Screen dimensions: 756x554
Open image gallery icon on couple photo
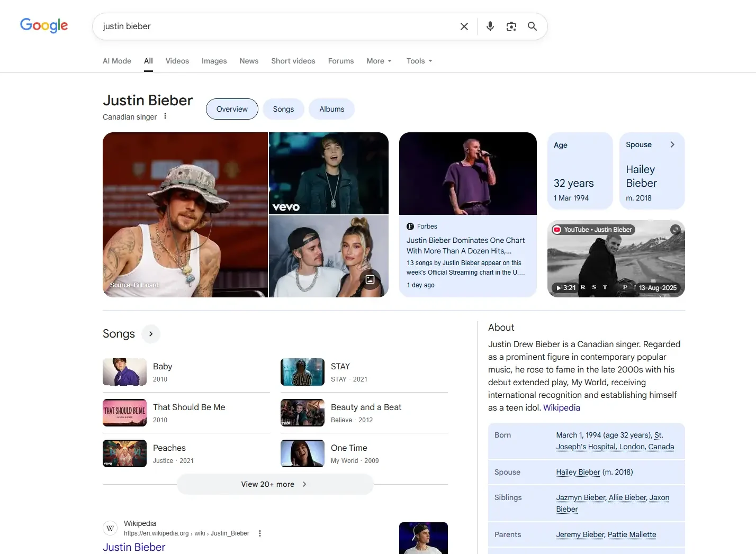(370, 279)
